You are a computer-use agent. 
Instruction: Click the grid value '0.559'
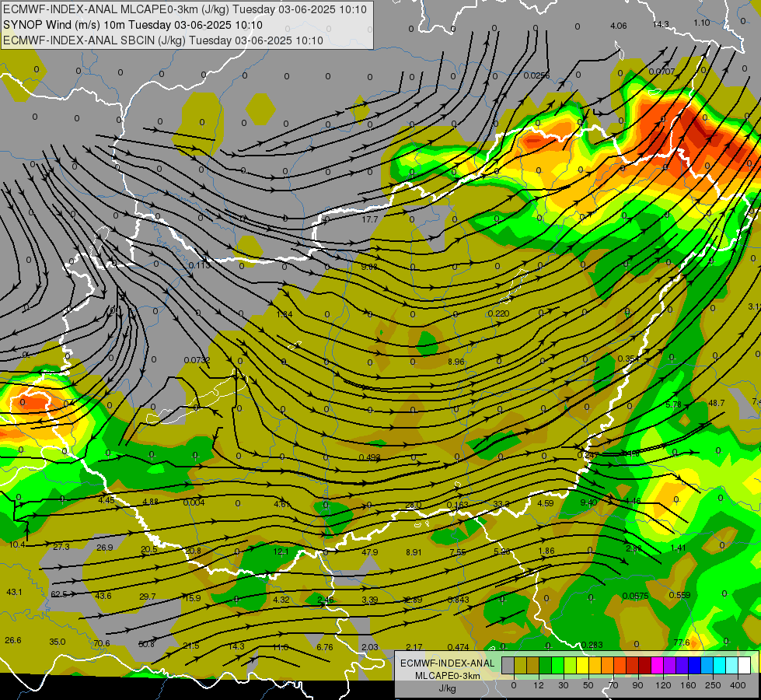point(679,594)
